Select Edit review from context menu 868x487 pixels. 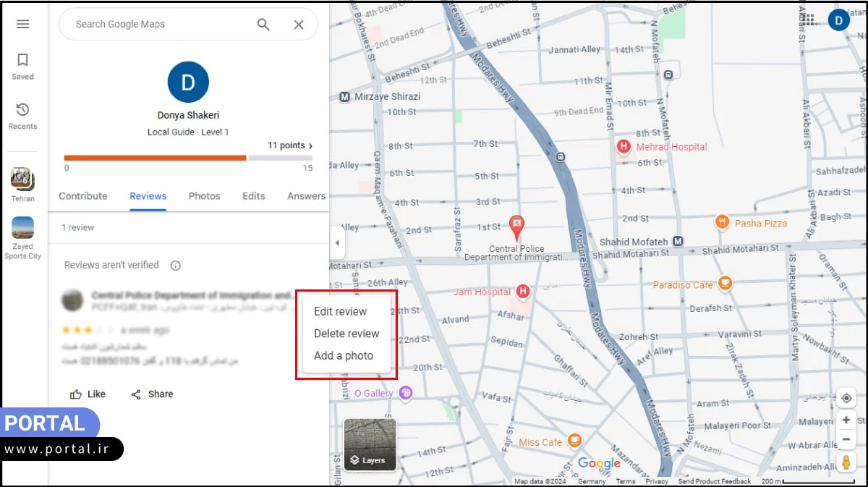(x=340, y=312)
